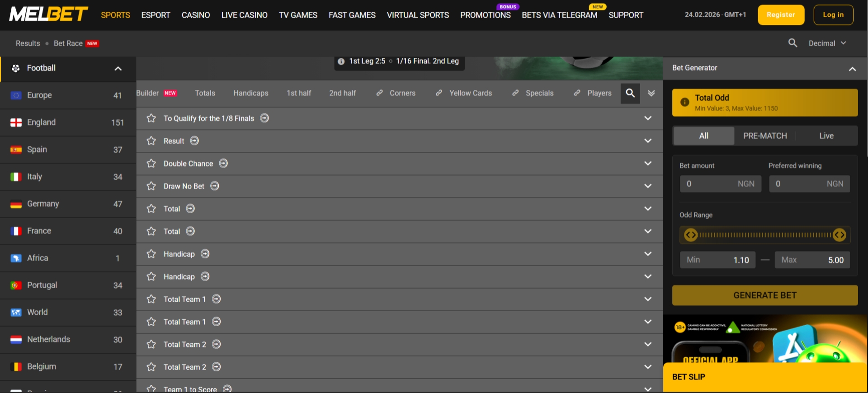Viewport: 868px width, 393px height.
Task: Favorite the To Qualify for 1/8 Finals market
Action: click(x=151, y=118)
